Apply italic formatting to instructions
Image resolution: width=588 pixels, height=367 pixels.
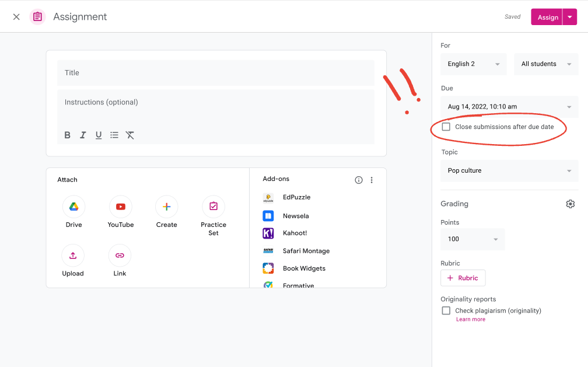tap(83, 135)
